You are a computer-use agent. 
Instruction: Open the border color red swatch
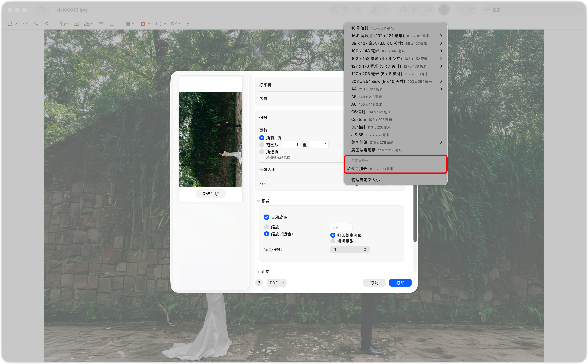click(143, 24)
